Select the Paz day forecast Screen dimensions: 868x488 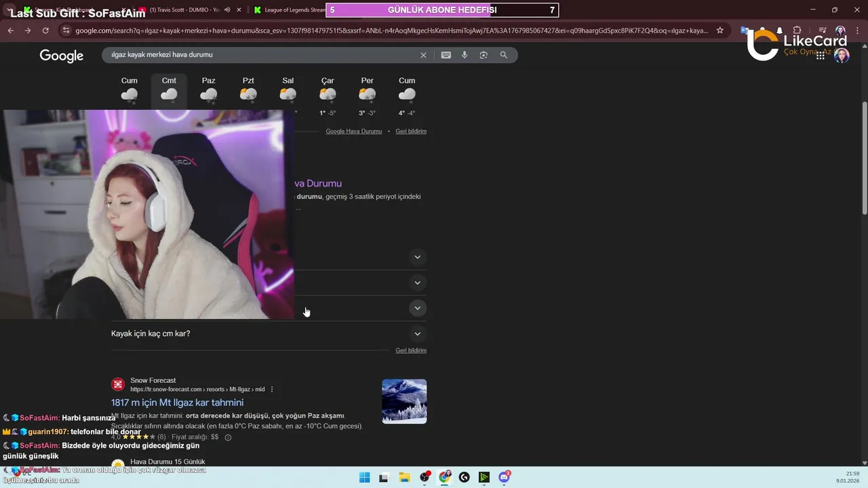(x=209, y=92)
